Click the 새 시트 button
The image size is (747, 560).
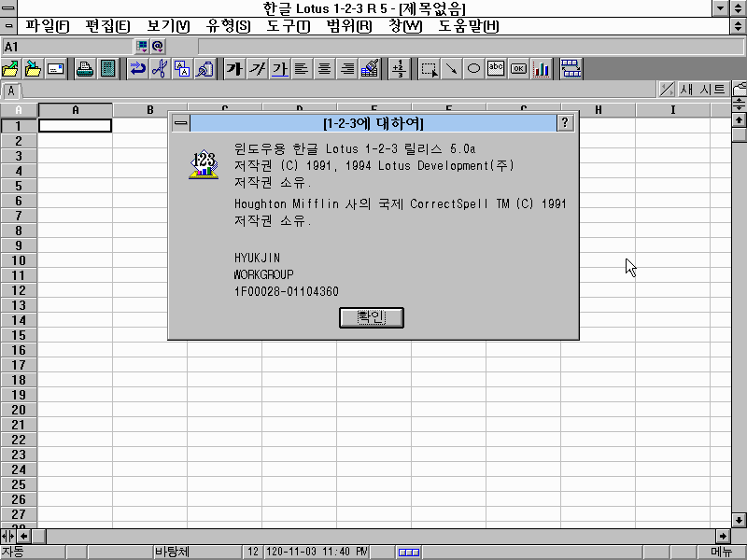702,89
